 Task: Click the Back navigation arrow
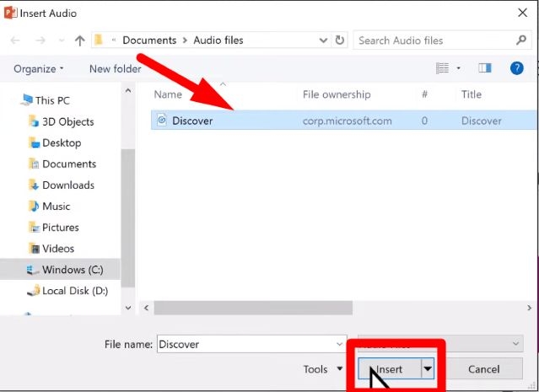click(15, 40)
